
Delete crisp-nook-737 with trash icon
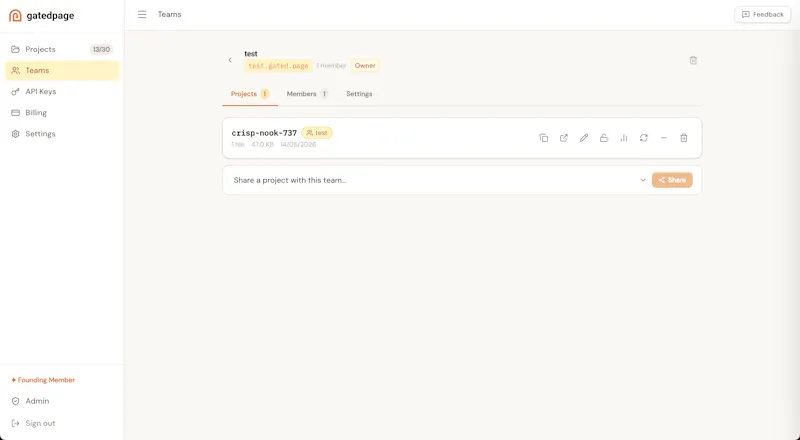684,138
